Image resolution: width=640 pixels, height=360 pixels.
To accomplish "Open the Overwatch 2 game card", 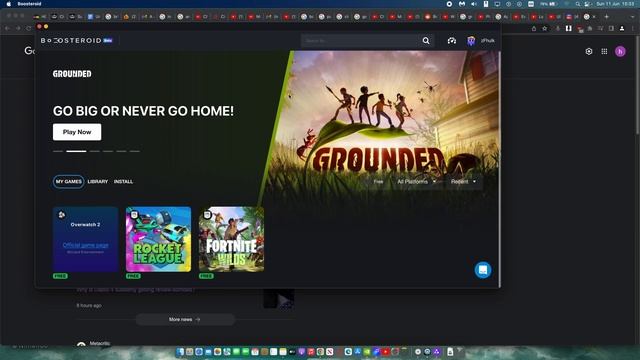I will (x=86, y=239).
